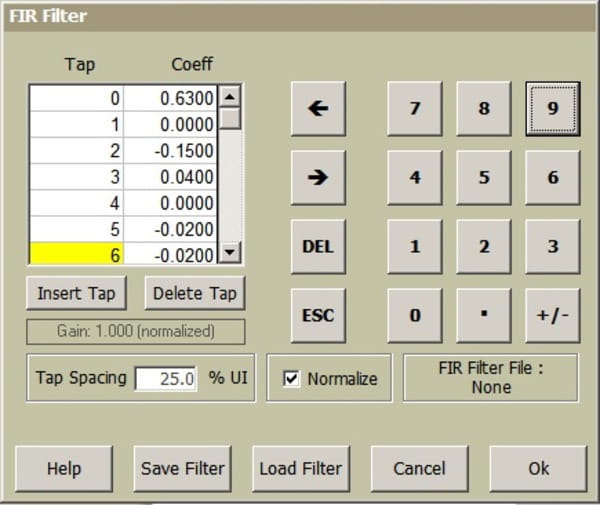Toggle the Normalize checkbox

tap(293, 379)
